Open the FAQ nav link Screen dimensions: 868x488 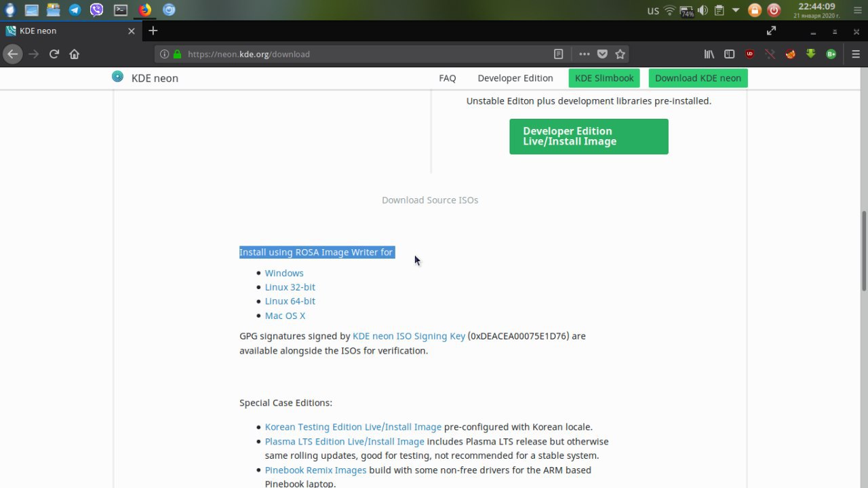[448, 78]
